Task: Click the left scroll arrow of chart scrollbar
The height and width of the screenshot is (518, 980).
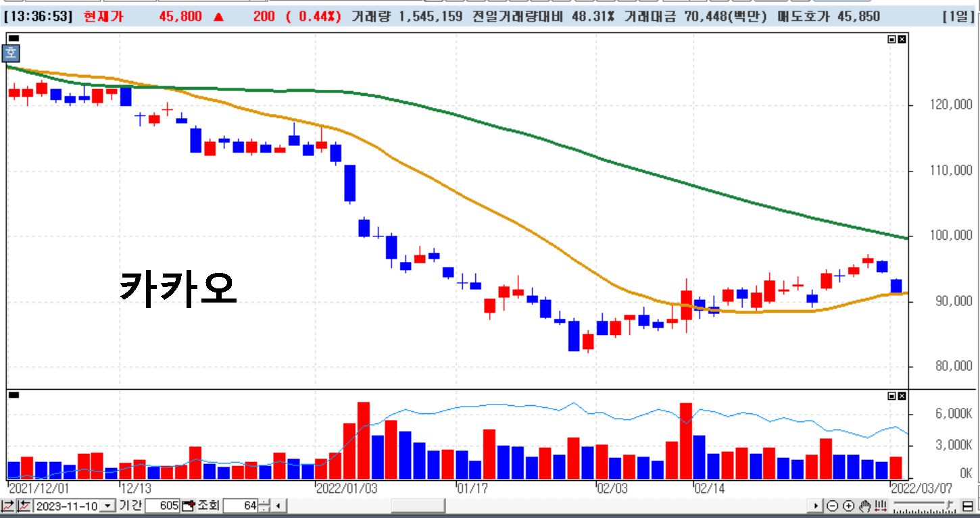Action: [278, 506]
